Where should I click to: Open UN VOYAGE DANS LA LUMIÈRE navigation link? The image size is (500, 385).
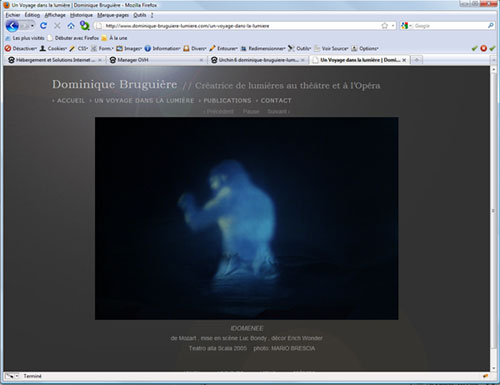pyautogui.click(x=144, y=101)
